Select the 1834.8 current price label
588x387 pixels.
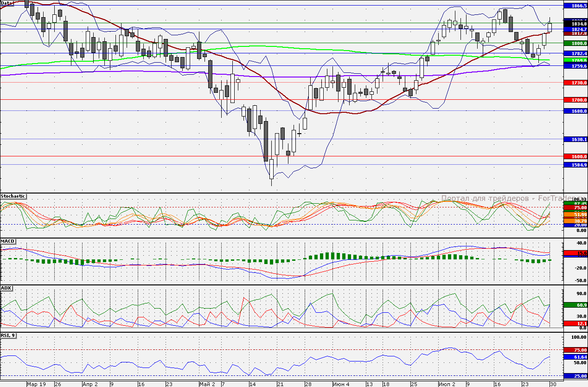point(575,24)
